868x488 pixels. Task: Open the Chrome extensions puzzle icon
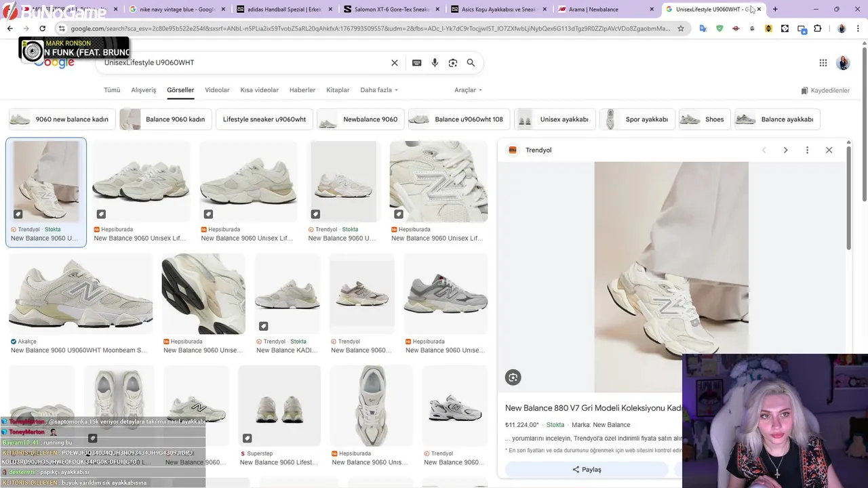point(818,28)
